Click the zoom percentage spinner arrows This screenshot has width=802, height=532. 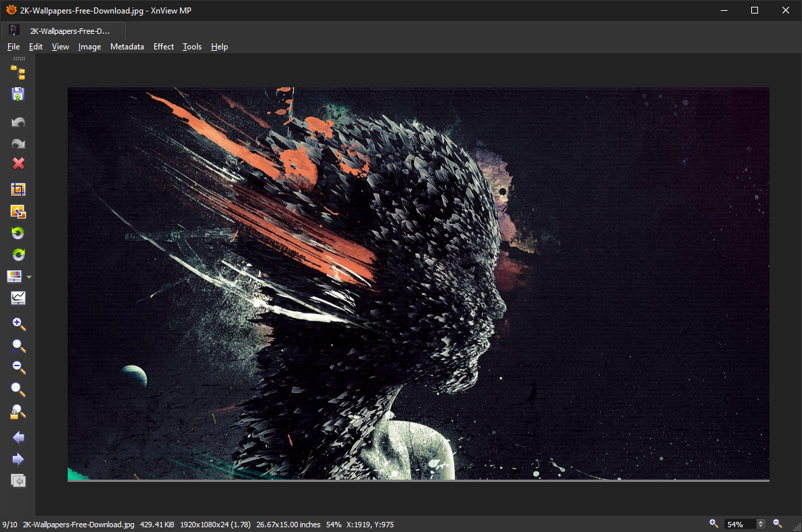(x=761, y=524)
